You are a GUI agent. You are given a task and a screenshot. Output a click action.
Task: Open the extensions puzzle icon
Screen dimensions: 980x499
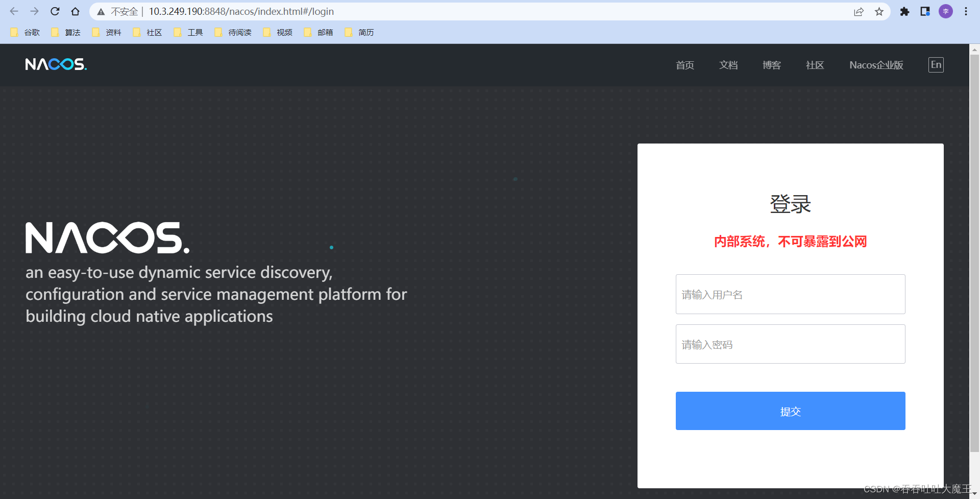[x=904, y=11]
